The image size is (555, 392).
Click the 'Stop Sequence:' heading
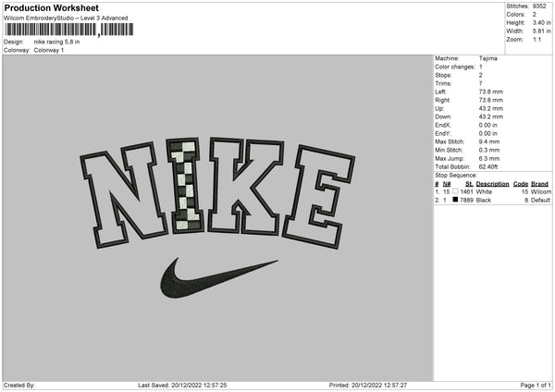[456, 176]
